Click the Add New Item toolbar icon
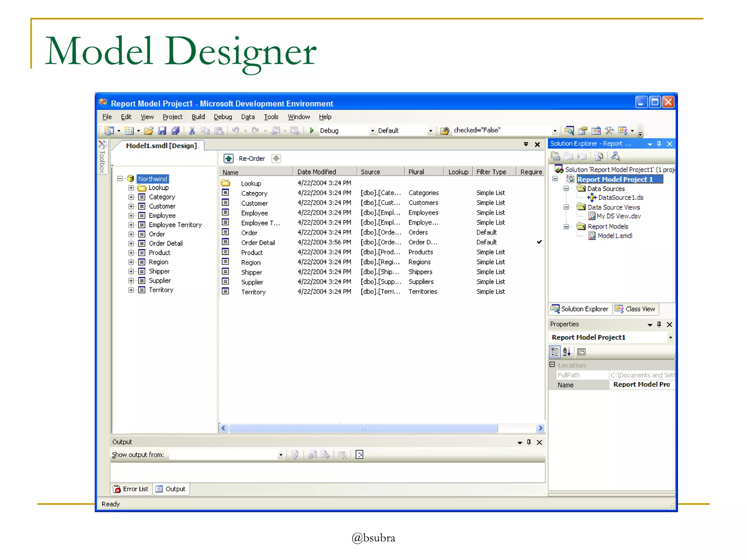This screenshot has height=560, width=747. pos(129,131)
